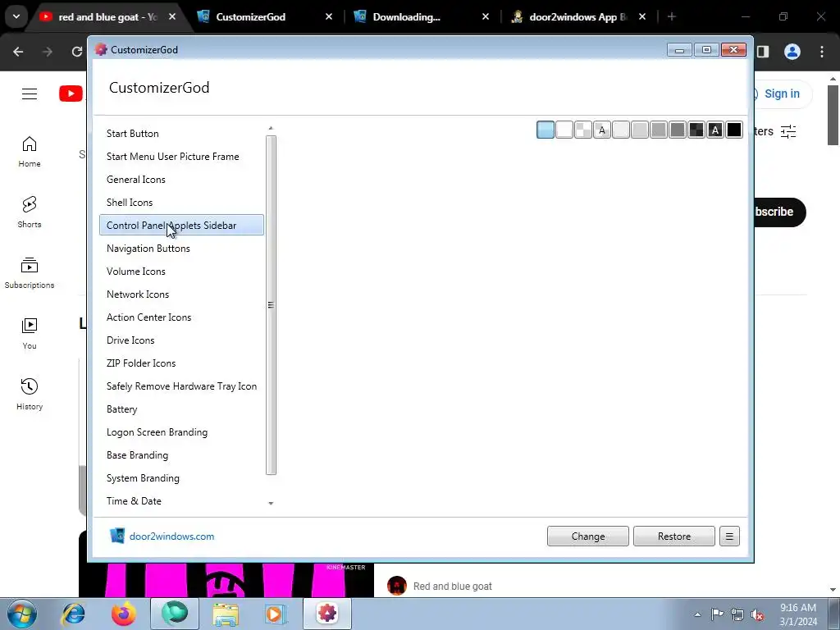
Task: Open YouTube History from the sidebar
Action: 30,395
